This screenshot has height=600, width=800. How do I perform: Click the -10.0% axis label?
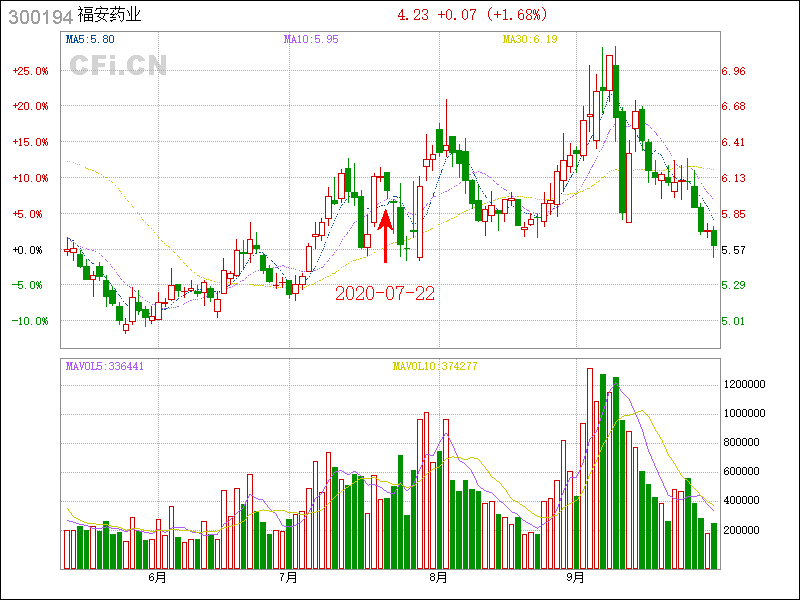tap(31, 321)
